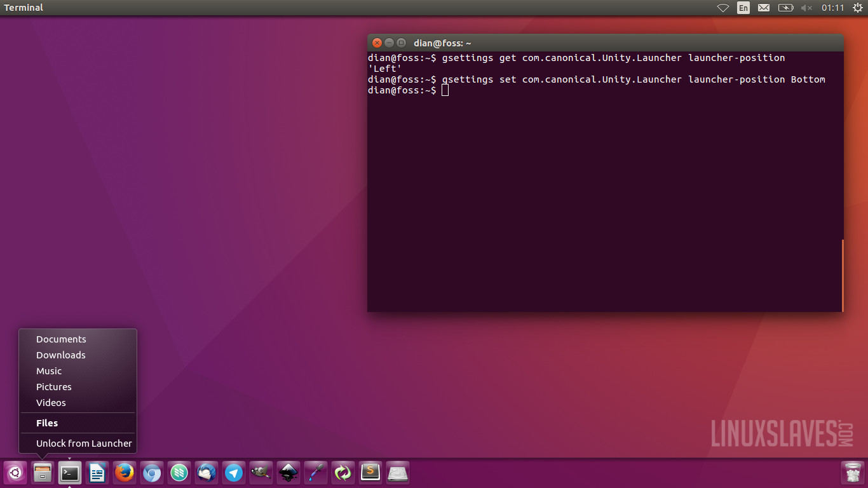This screenshot has height=488, width=868.
Task: Minimize the dian@foss terminal window
Action: click(x=389, y=43)
